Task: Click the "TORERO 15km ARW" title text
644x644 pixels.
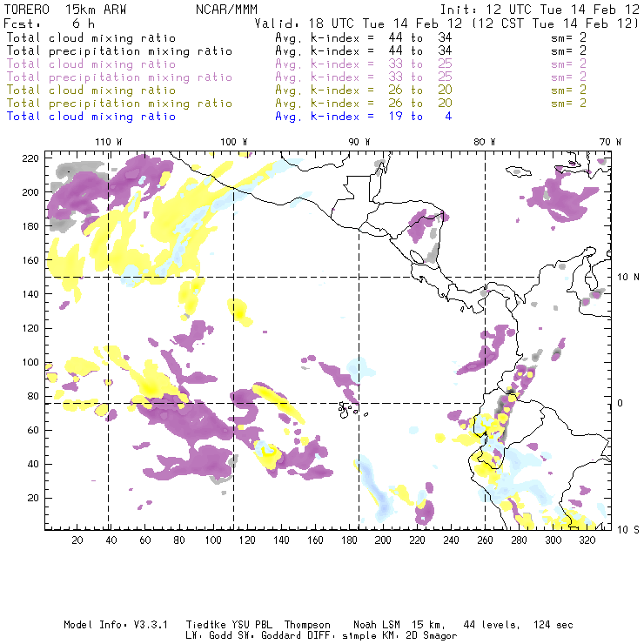Action: (65, 10)
